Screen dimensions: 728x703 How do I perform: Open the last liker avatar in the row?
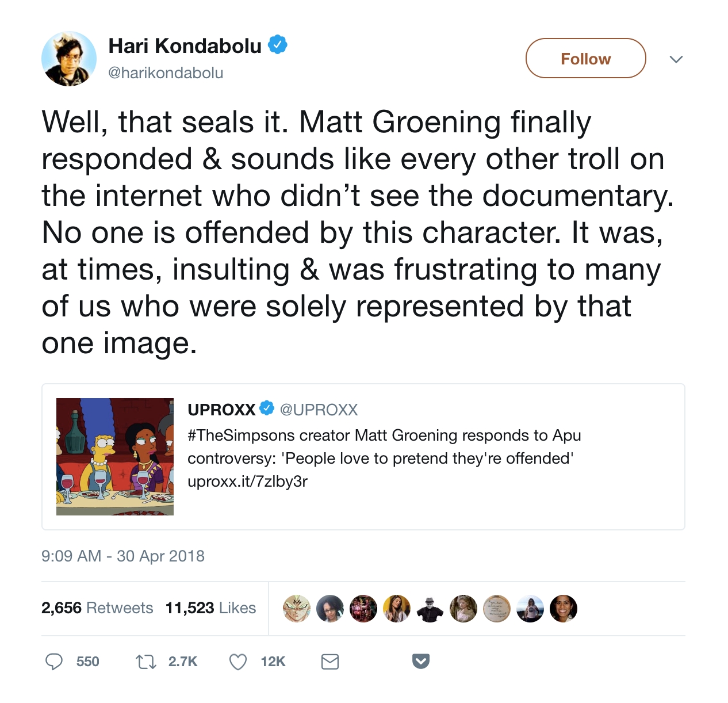tap(564, 609)
